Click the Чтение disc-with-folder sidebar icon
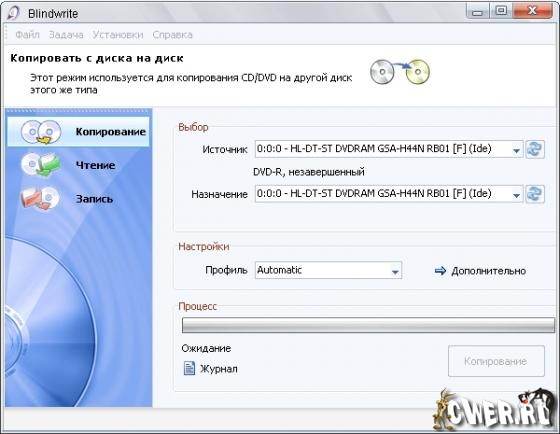The width and height of the screenshot is (560, 434). (40, 165)
